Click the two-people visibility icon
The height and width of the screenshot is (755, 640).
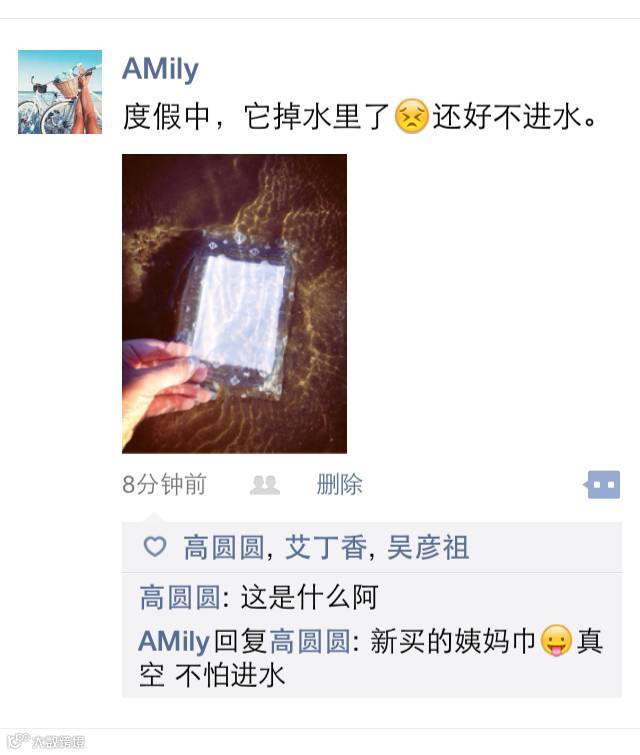pyautogui.click(x=265, y=485)
